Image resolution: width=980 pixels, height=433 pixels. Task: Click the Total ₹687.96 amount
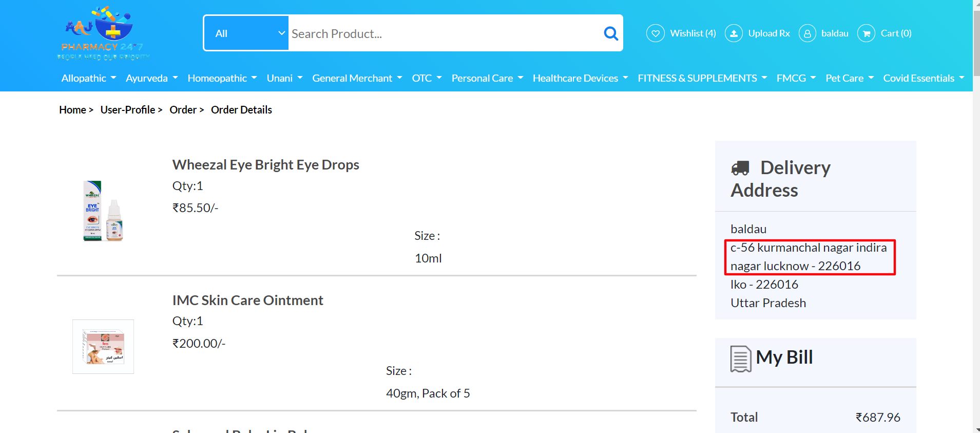pyautogui.click(x=878, y=418)
